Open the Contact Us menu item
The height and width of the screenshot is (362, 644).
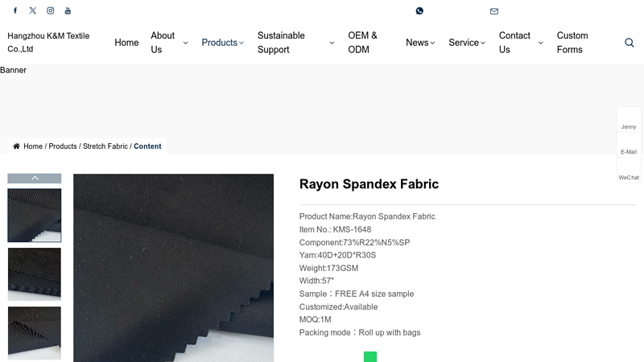click(x=514, y=43)
